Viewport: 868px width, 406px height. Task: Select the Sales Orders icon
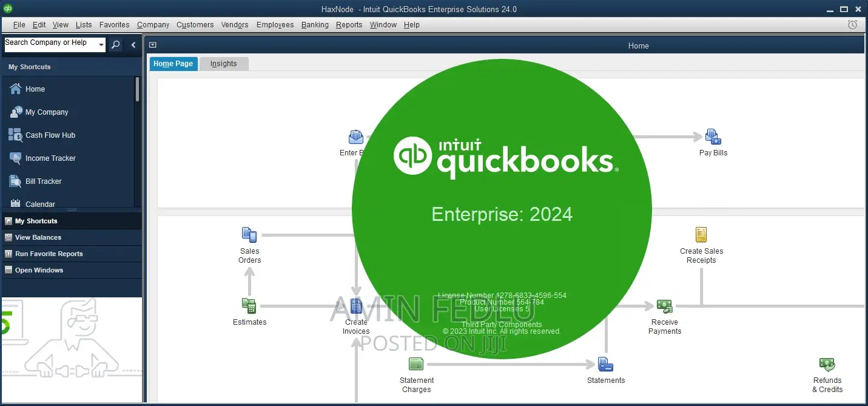click(249, 235)
